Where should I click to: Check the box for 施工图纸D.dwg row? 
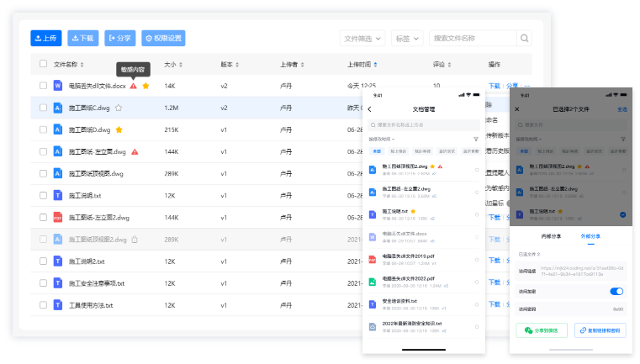43,129
